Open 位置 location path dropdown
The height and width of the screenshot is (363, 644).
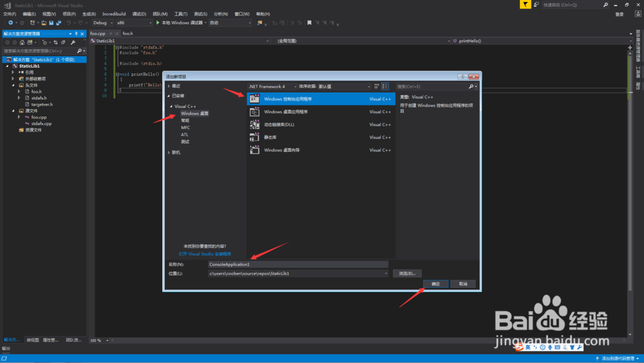pyautogui.click(x=386, y=273)
